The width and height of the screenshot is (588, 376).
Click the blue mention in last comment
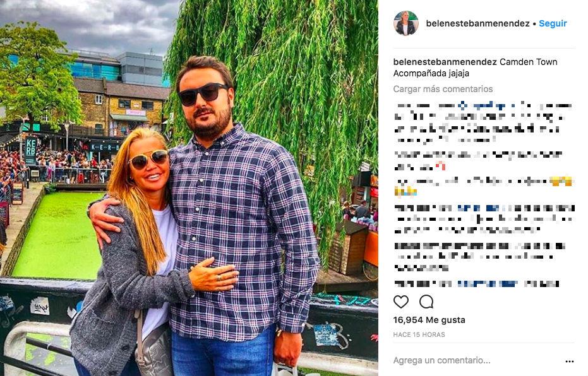click(x=488, y=283)
